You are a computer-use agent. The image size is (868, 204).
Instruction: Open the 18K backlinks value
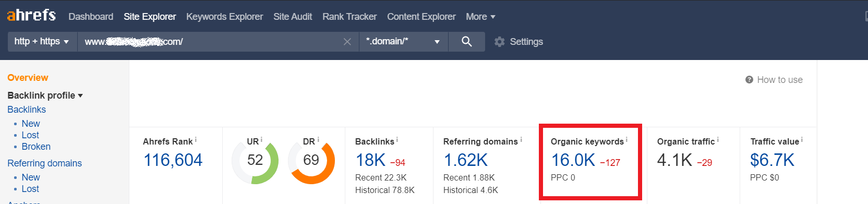pyautogui.click(x=370, y=160)
